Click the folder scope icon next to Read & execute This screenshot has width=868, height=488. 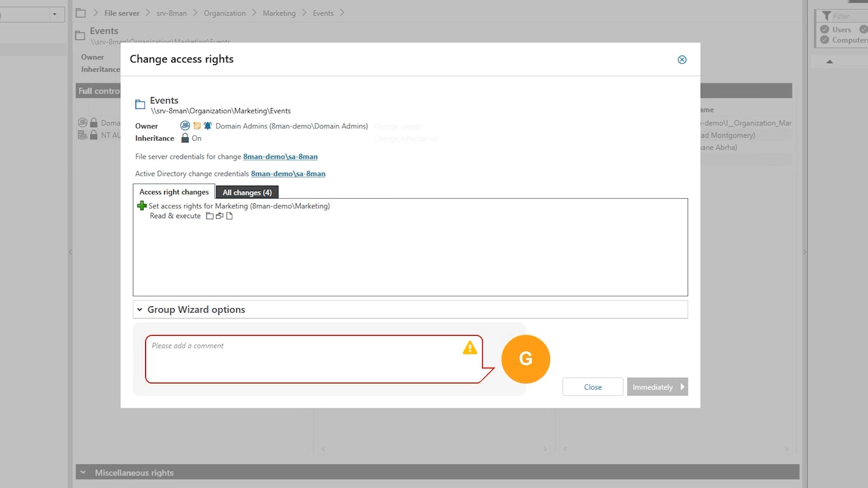tap(209, 216)
